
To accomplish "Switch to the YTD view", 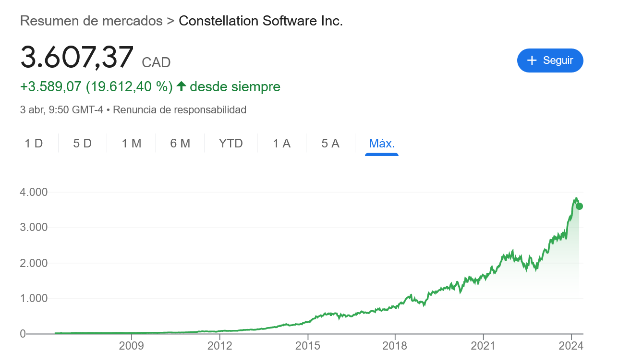I will tap(231, 143).
